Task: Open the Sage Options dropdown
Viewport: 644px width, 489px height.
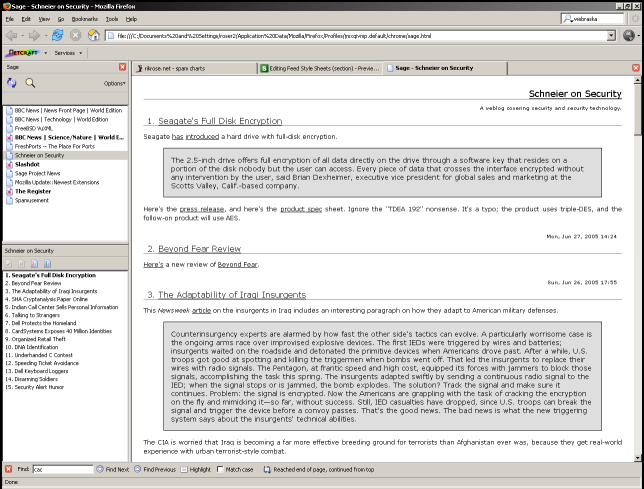Action: point(115,83)
